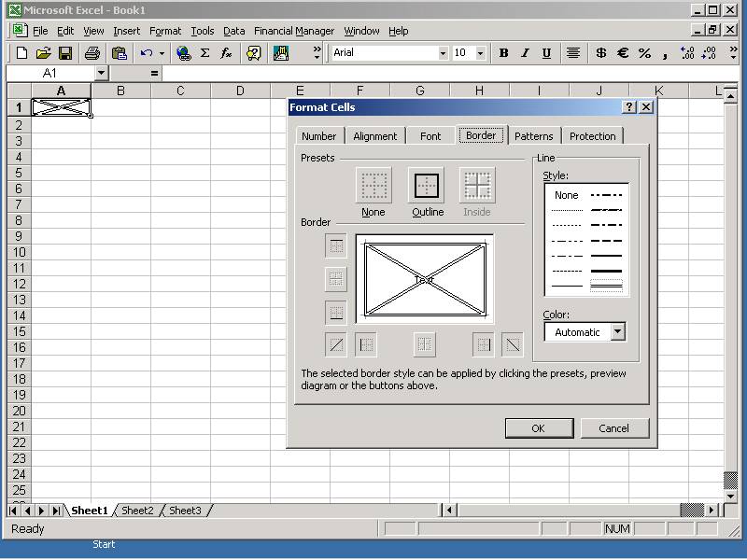Viewport: 747px width, 560px height.
Task: Apply the Outline border preset
Action: point(427,186)
